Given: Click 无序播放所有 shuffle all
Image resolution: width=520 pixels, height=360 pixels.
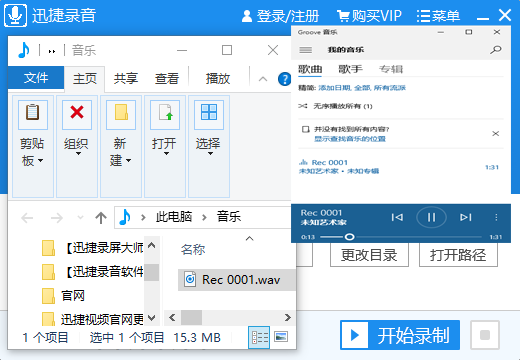Looking at the screenshot, I should (x=343, y=106).
